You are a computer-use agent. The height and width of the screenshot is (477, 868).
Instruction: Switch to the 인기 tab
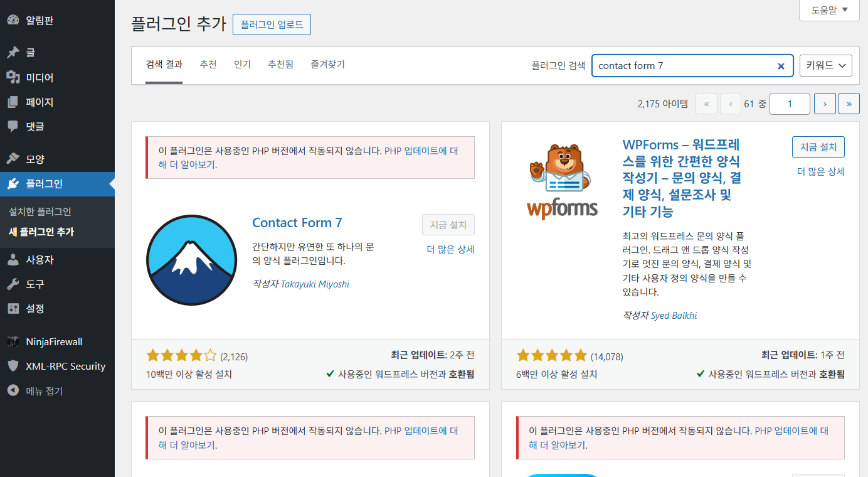[242, 65]
